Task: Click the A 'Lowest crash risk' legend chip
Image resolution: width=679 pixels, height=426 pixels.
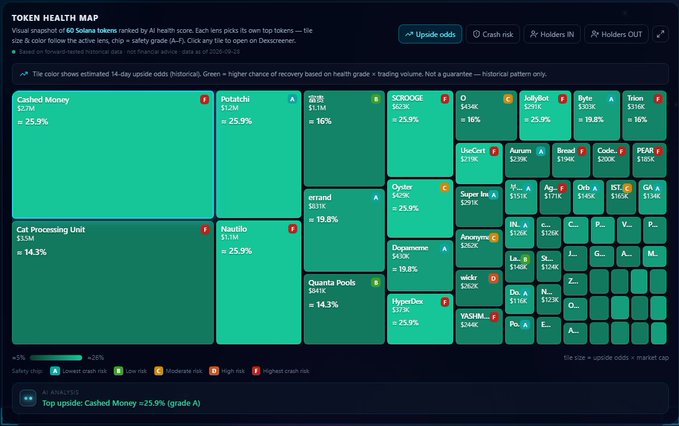Action: 55,371
